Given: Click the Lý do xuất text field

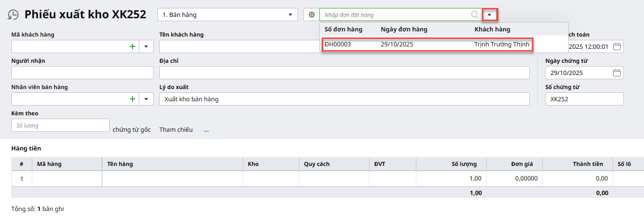Looking at the screenshot, I should click(344, 99).
